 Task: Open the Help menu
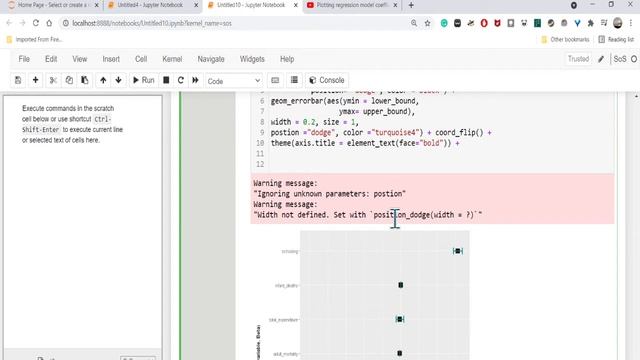[x=287, y=59]
